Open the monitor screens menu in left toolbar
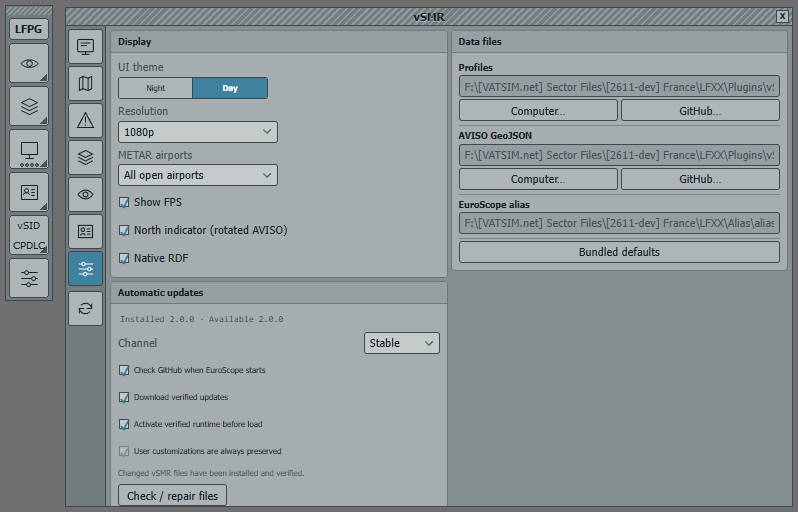Screen dimensions: 798x512 [x=29, y=150]
